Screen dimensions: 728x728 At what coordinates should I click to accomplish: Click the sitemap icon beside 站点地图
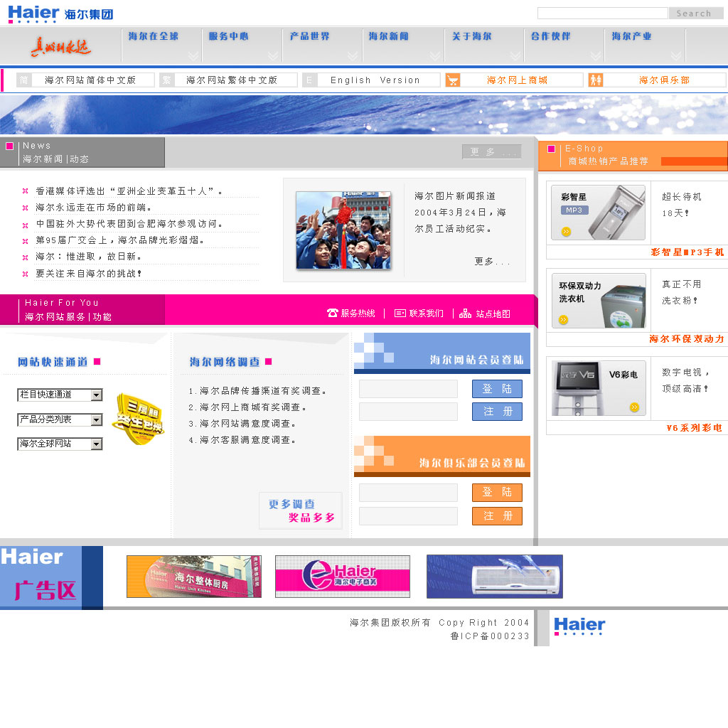point(465,314)
